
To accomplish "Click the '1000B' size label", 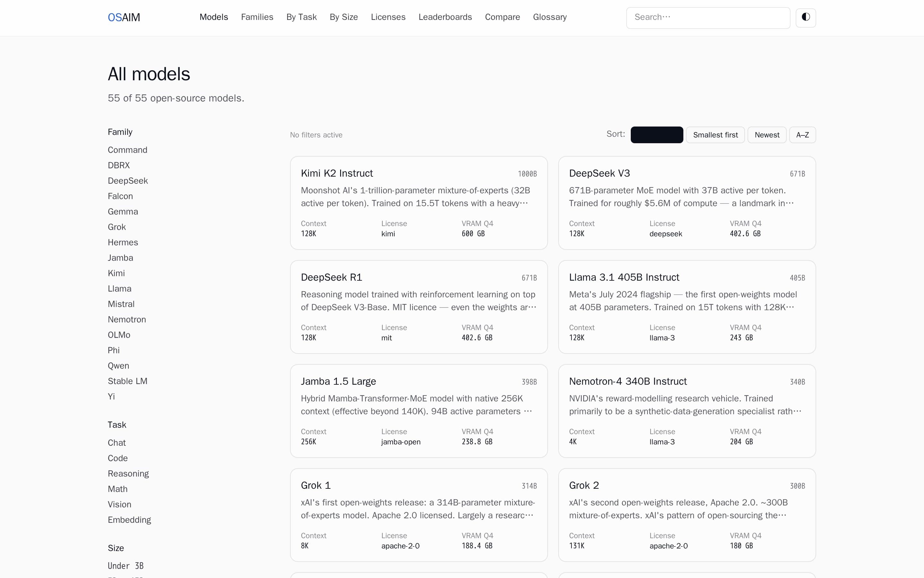I will [527, 174].
